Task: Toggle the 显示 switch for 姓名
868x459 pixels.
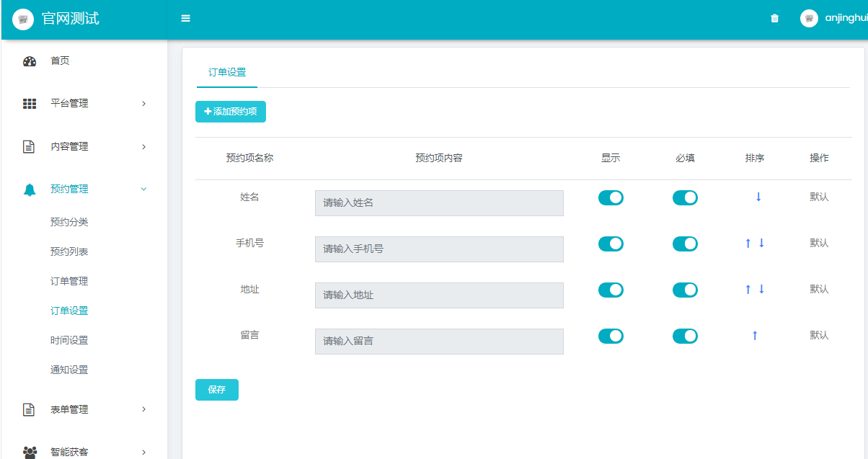Action: point(611,197)
